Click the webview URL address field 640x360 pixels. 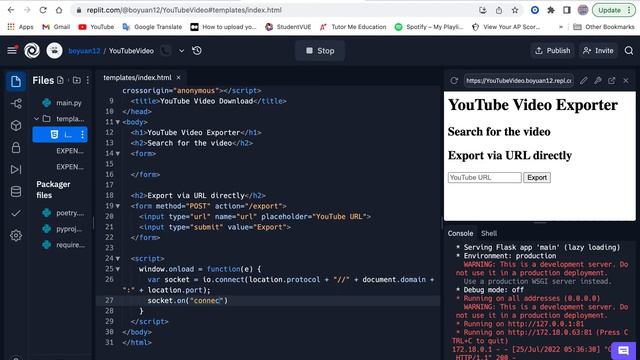click(518, 80)
